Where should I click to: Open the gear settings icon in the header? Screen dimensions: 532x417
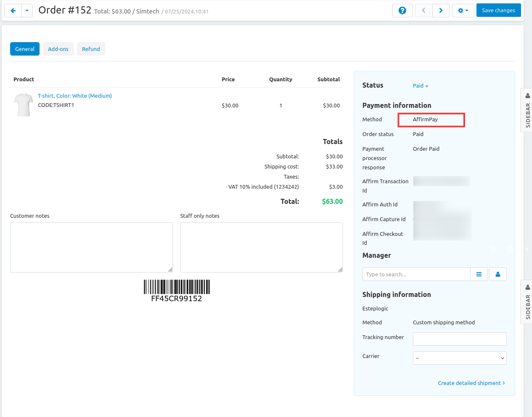(x=463, y=10)
